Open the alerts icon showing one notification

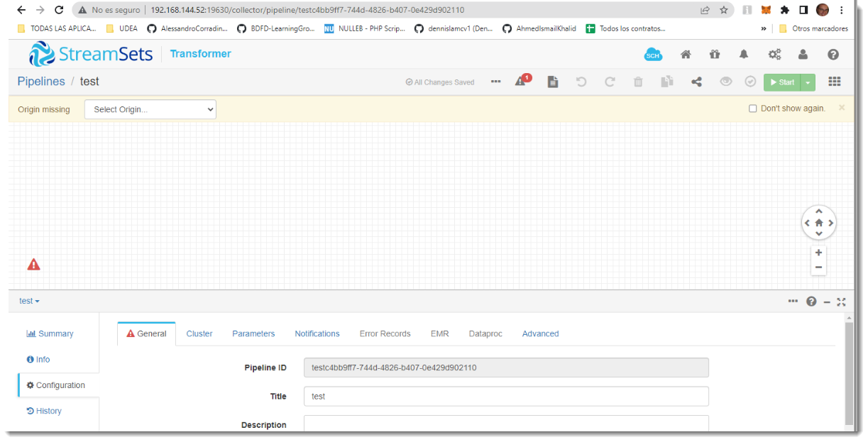pyautogui.click(x=521, y=81)
